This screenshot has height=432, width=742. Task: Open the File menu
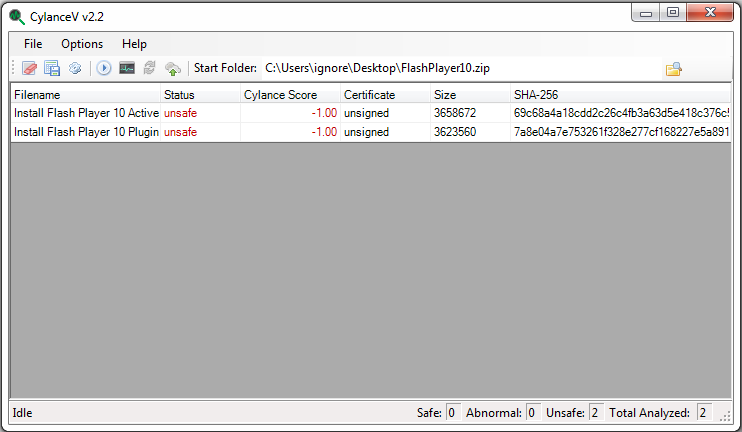click(x=33, y=44)
